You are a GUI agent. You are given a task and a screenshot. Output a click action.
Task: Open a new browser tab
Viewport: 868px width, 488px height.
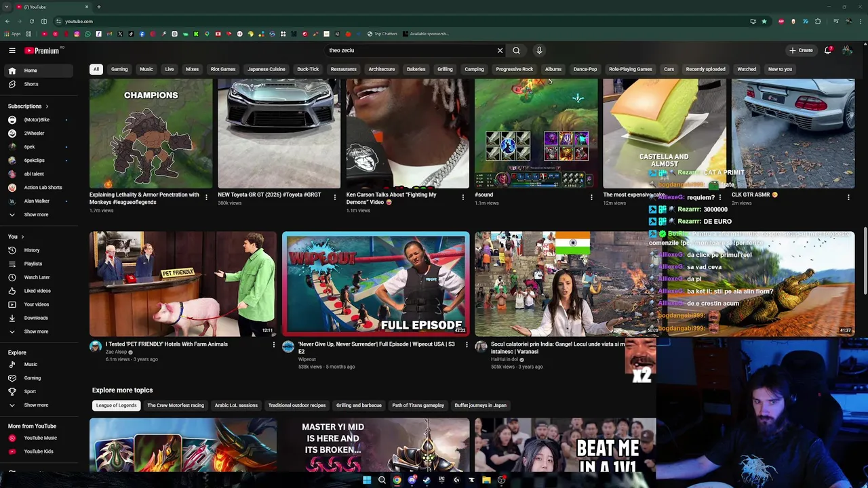coord(98,7)
